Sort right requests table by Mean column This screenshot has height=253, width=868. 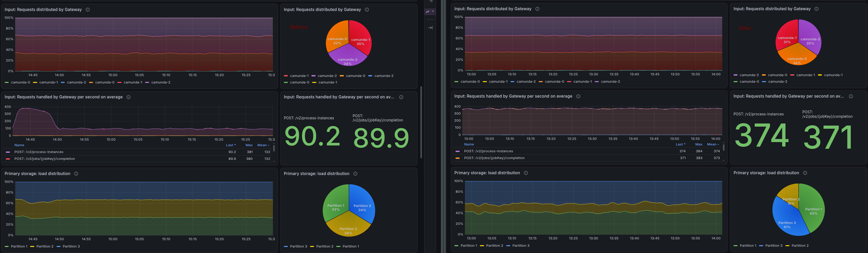pos(713,145)
